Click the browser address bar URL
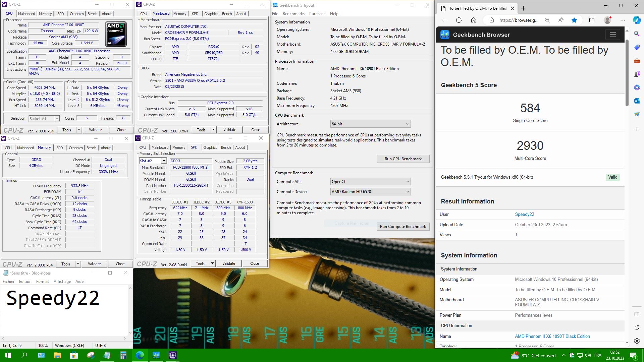Viewport: 644px width, 362px height. click(x=519, y=20)
